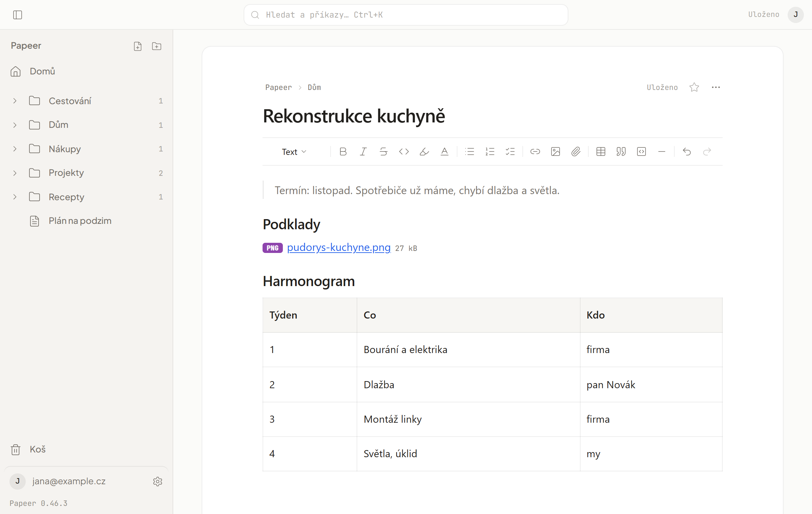Open the note's three-dot menu
812x514 pixels.
716,87
